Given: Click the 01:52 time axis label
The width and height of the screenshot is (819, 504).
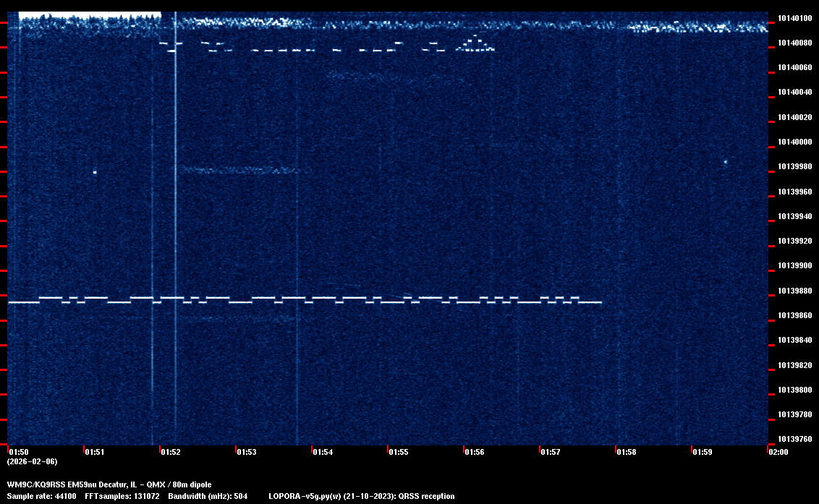Looking at the screenshot, I should 171,453.
